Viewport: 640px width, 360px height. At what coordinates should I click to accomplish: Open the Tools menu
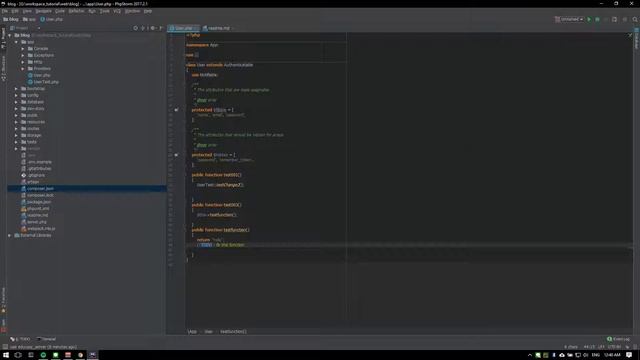(x=105, y=11)
